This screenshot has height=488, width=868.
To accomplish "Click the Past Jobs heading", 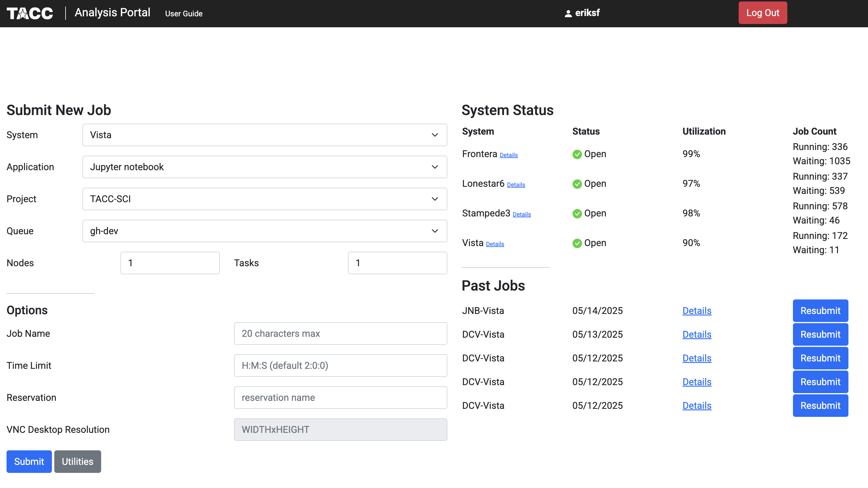I will click(493, 286).
